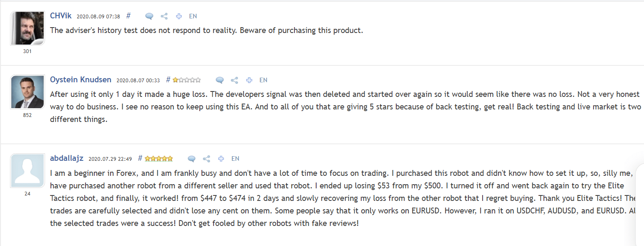Screen dimensions: 644x246
Task: Open abdallajz's profile link
Action: click(67, 158)
